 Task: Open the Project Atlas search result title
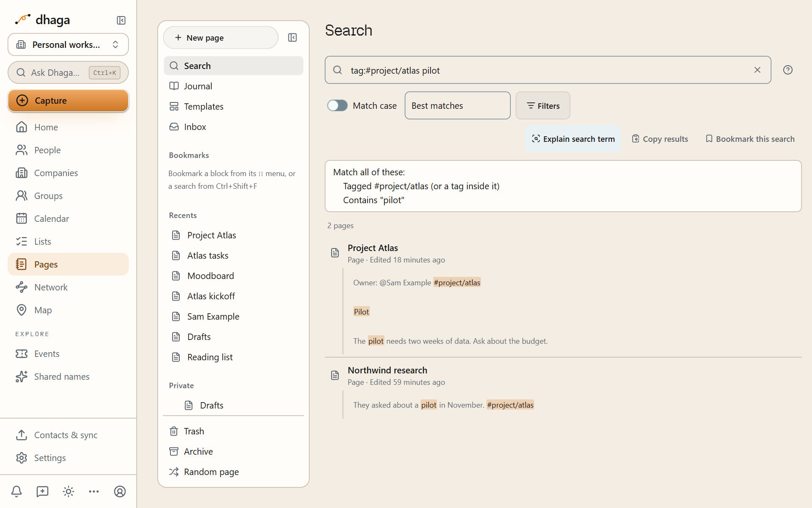pyautogui.click(x=373, y=248)
